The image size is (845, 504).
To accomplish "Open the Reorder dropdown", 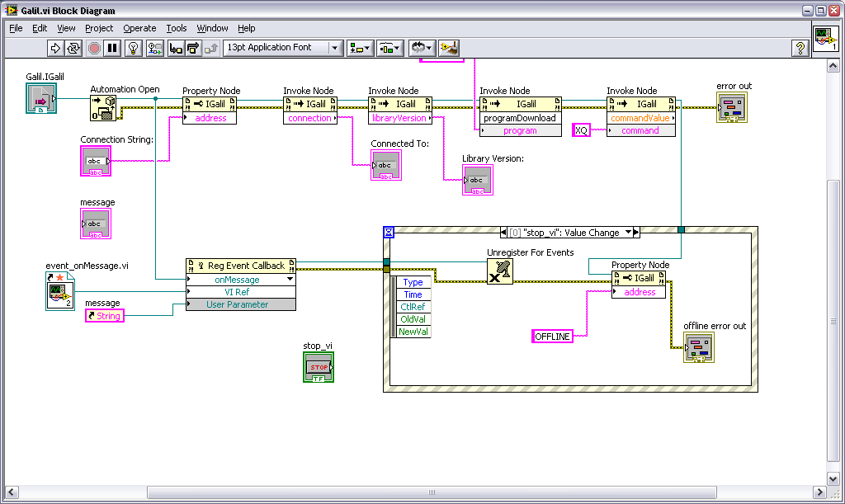I will (422, 48).
